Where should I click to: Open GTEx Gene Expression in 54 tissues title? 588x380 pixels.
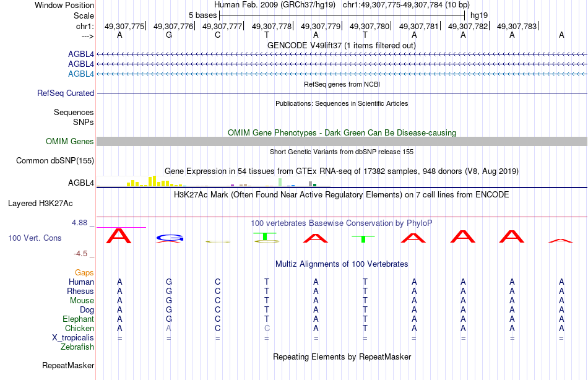click(342, 171)
